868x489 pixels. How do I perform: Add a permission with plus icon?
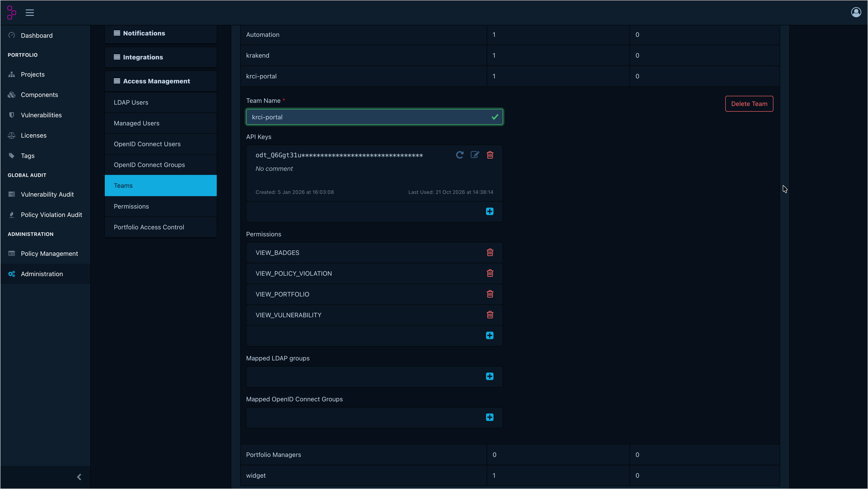point(490,336)
